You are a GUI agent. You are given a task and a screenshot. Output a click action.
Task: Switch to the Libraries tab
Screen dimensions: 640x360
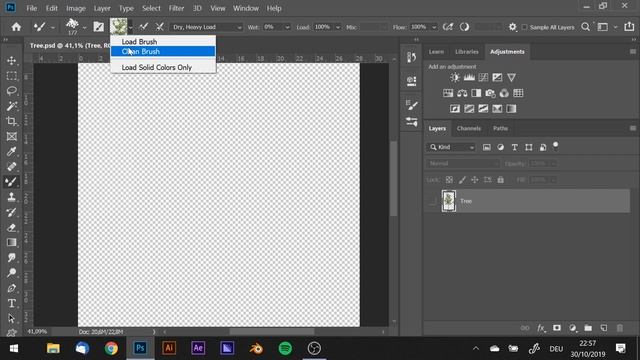467,52
